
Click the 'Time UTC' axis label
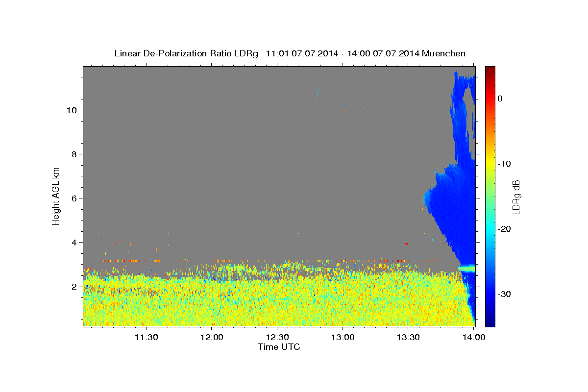point(279,347)
